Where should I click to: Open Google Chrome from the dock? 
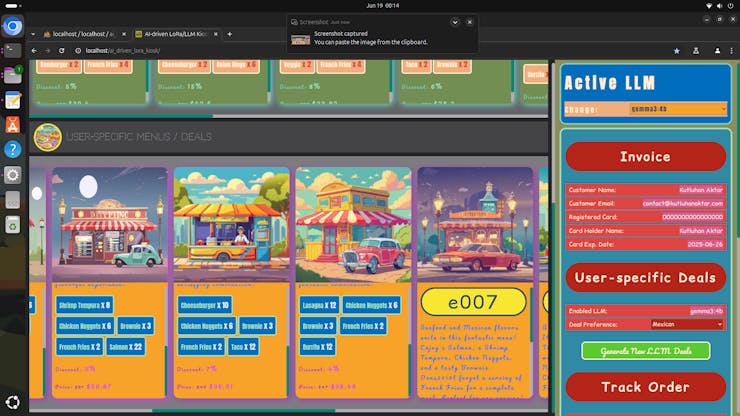pos(13,27)
